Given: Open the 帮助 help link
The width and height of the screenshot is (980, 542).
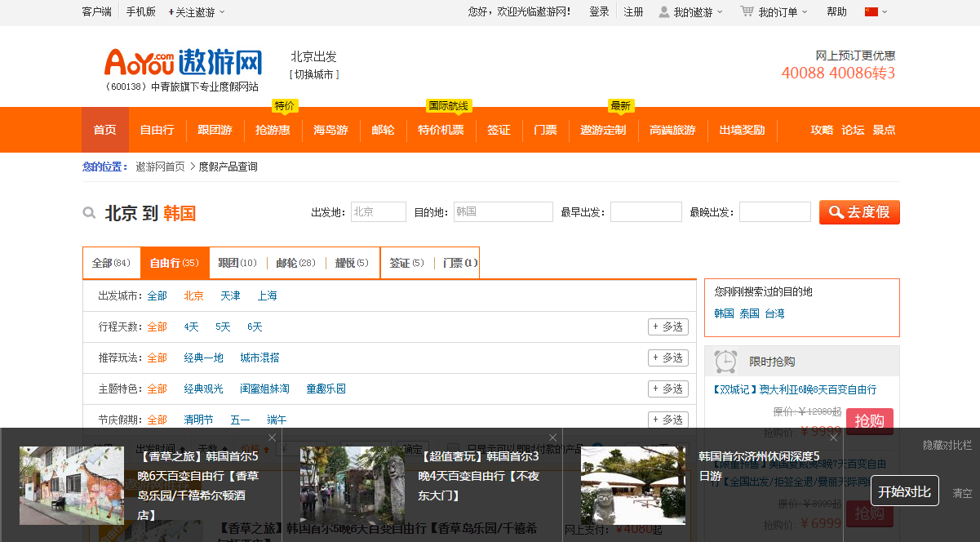Looking at the screenshot, I should (836, 12).
